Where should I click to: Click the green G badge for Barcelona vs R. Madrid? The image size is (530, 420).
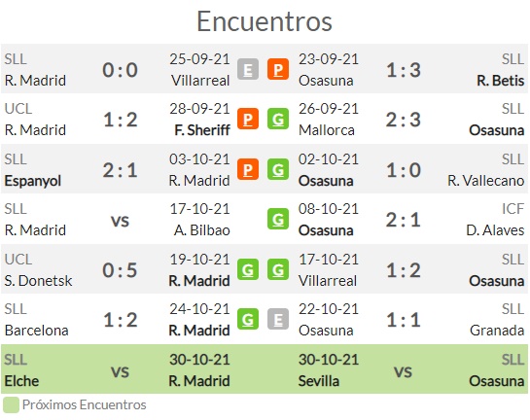(x=248, y=319)
